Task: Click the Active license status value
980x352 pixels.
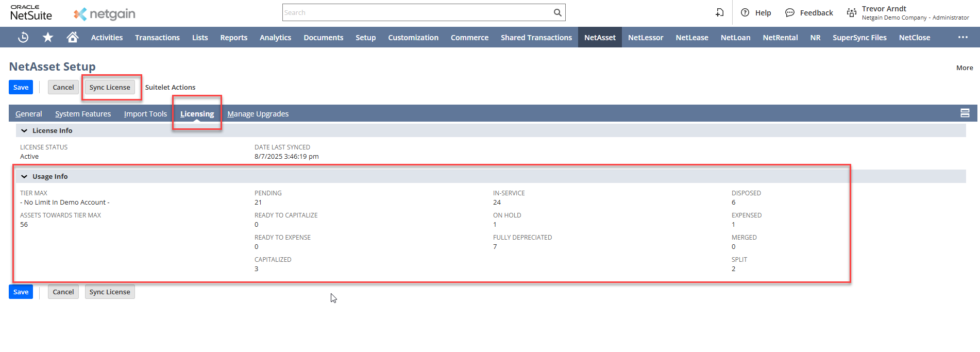Action: tap(29, 157)
